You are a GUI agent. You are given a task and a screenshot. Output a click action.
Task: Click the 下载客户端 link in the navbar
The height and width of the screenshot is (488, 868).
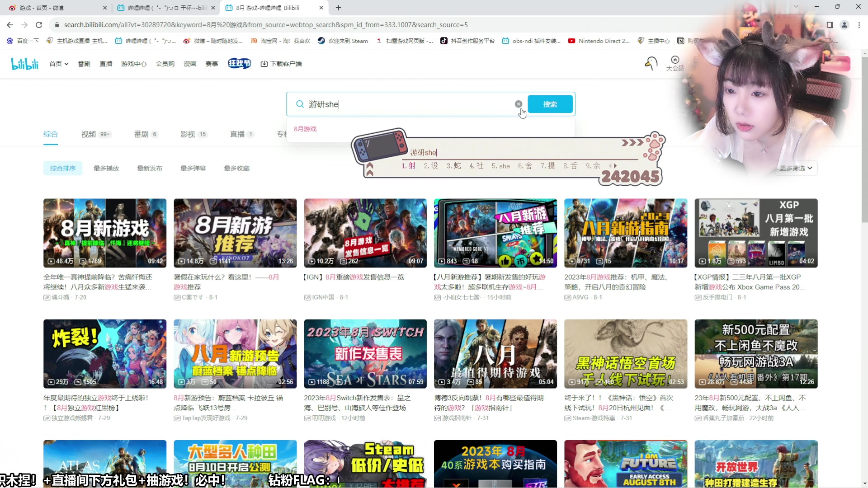pos(281,64)
